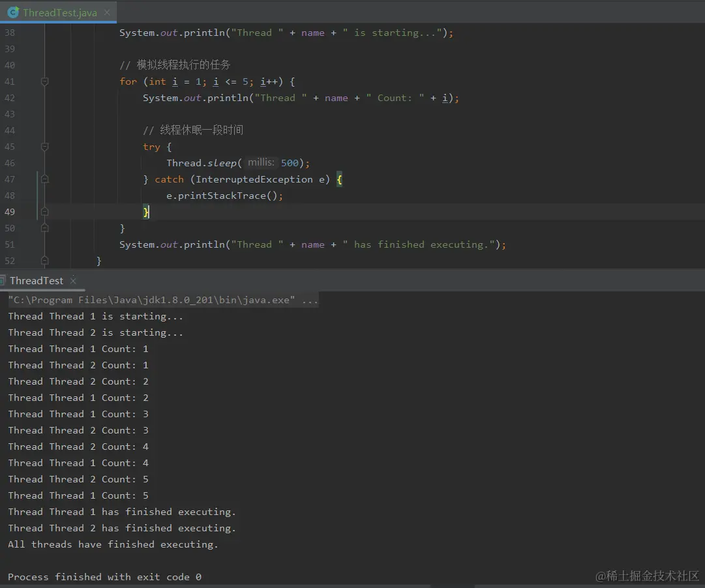Click console line 'Thread Thread 1 Count: 2'
Image resolution: width=705 pixels, height=588 pixels.
(78, 398)
